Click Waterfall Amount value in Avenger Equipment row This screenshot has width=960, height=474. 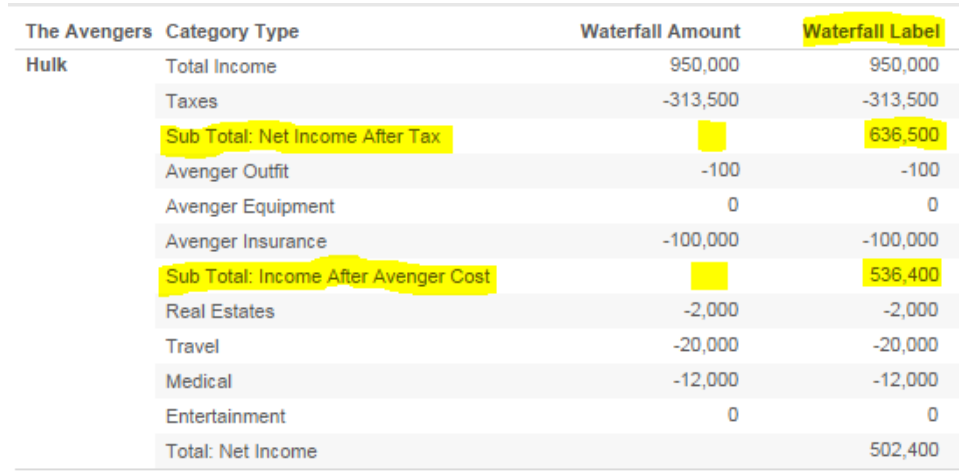[x=733, y=205]
